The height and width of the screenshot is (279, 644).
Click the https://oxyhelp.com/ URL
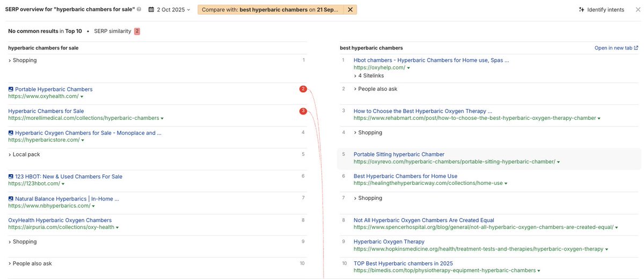point(379,68)
